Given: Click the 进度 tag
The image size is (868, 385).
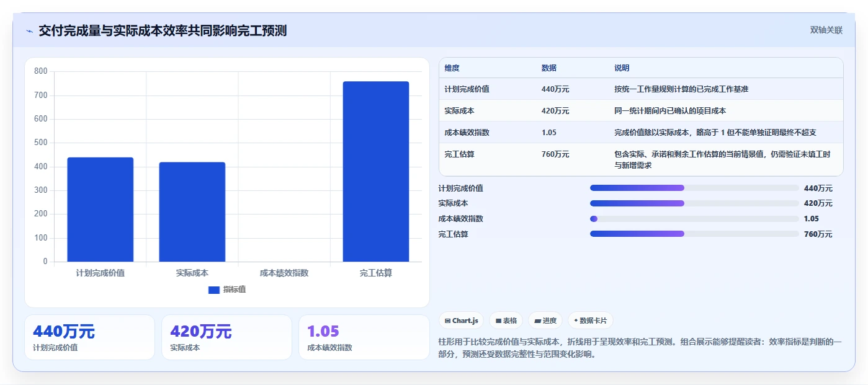Looking at the screenshot, I should 545,321.
